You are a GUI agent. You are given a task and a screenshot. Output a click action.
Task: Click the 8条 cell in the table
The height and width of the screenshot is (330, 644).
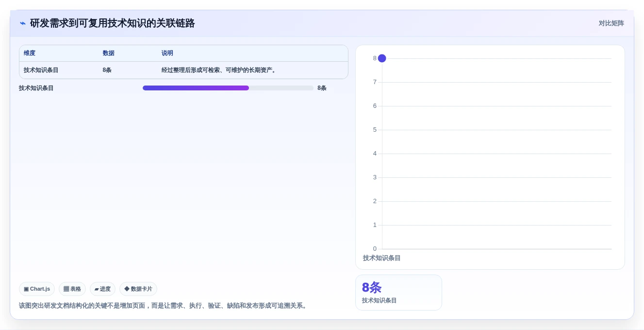point(107,70)
